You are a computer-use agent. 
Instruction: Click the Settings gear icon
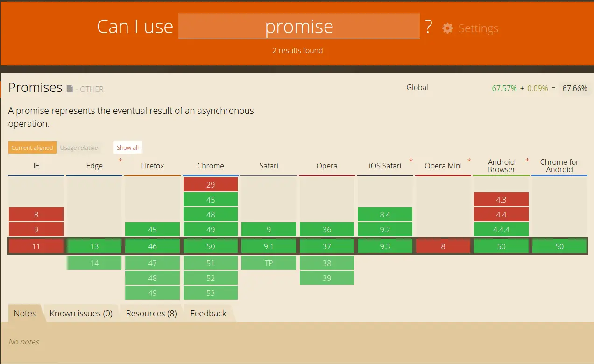[447, 28]
